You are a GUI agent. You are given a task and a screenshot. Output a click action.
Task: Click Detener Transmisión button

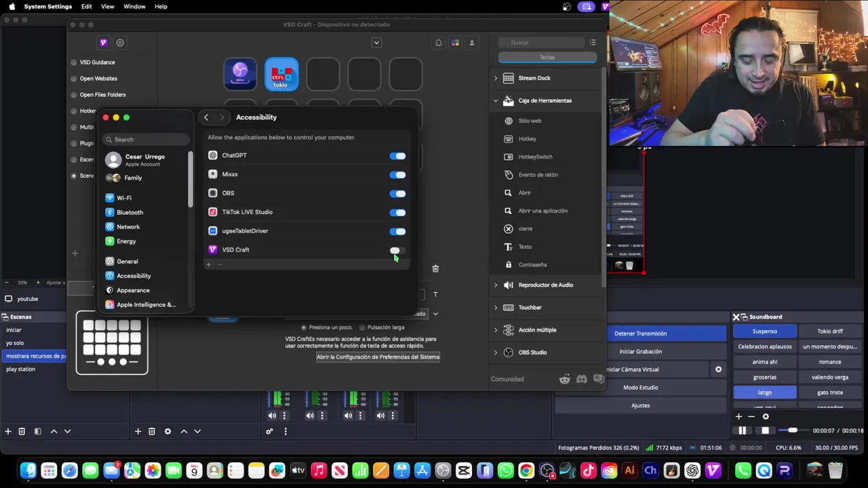pos(641,333)
